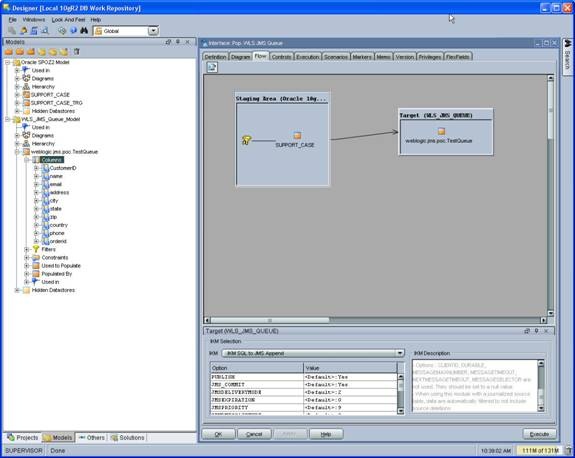Click the Filters funnel icon in the tree
The height and width of the screenshot is (458, 575).
[36, 249]
